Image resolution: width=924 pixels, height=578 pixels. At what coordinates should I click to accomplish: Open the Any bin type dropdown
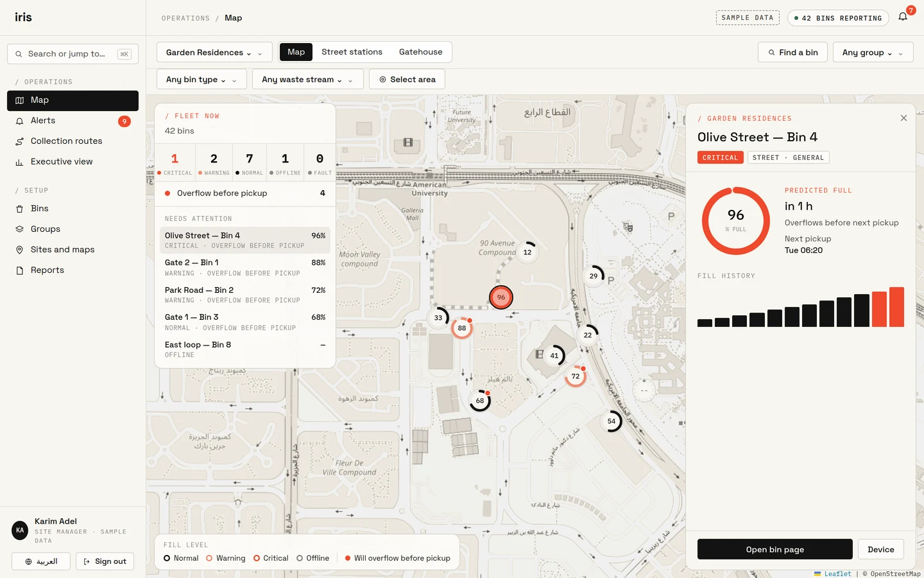click(x=201, y=80)
